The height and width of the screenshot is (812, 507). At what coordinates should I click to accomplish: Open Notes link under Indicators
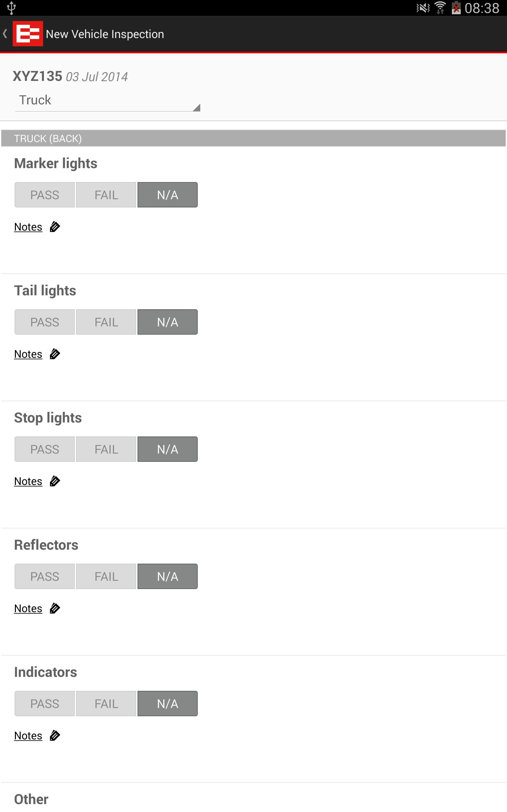[x=28, y=736]
